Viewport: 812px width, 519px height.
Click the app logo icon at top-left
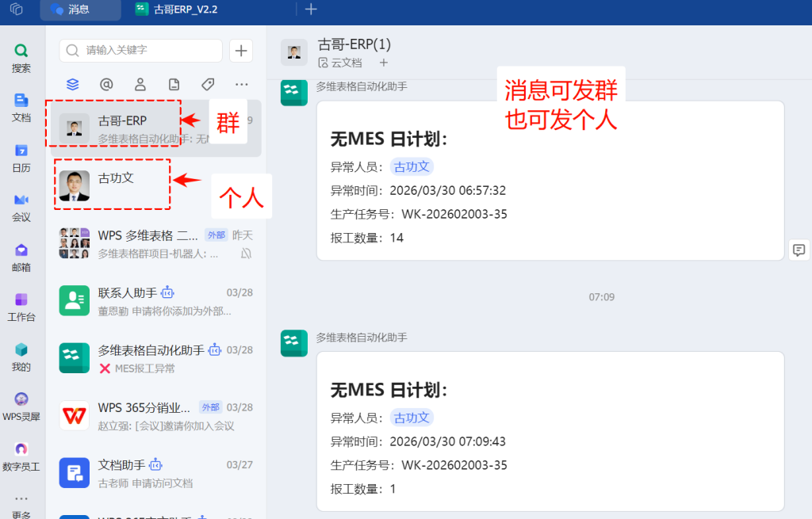[x=17, y=10]
